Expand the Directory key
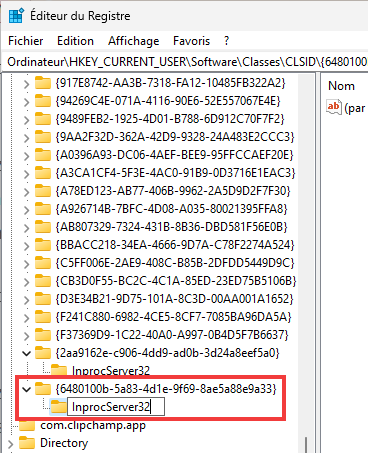The width and height of the screenshot is (368, 453). pos(10,444)
